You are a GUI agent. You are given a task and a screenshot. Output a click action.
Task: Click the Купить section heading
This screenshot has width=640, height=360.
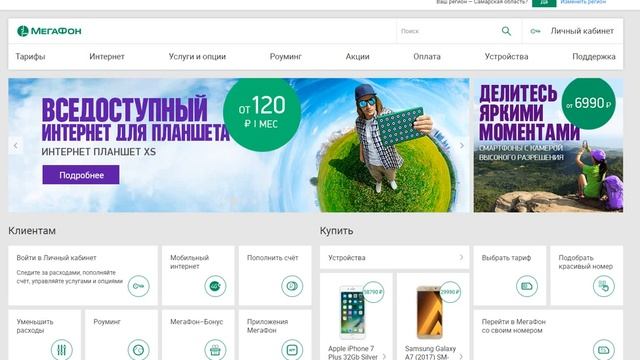336,231
